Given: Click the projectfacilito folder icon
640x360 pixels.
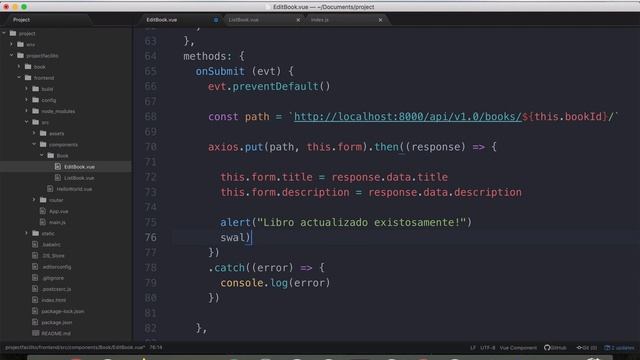Looking at the screenshot, I should coord(20,55).
